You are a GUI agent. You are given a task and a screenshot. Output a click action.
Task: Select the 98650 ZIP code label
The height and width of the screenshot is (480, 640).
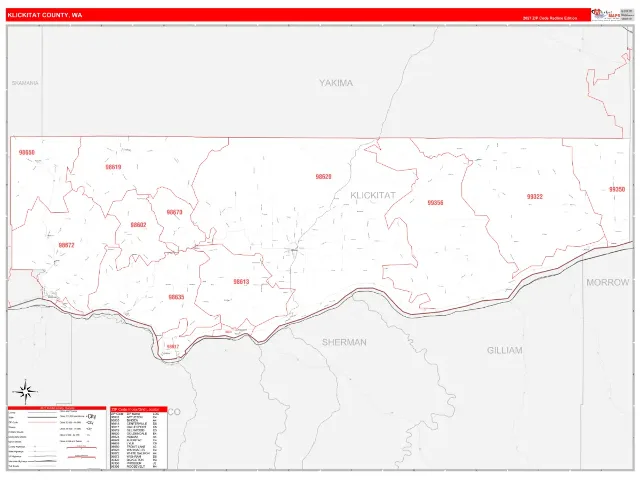click(x=27, y=153)
